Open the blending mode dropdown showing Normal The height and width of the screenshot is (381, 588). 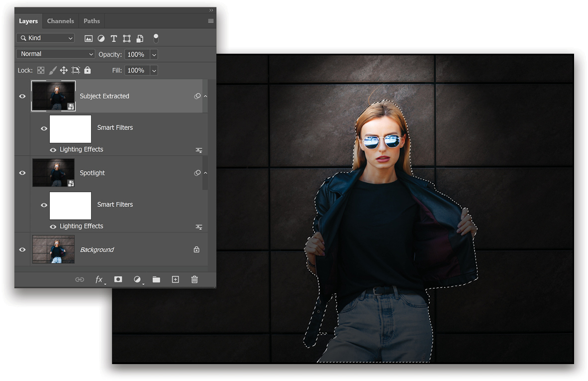(55, 54)
